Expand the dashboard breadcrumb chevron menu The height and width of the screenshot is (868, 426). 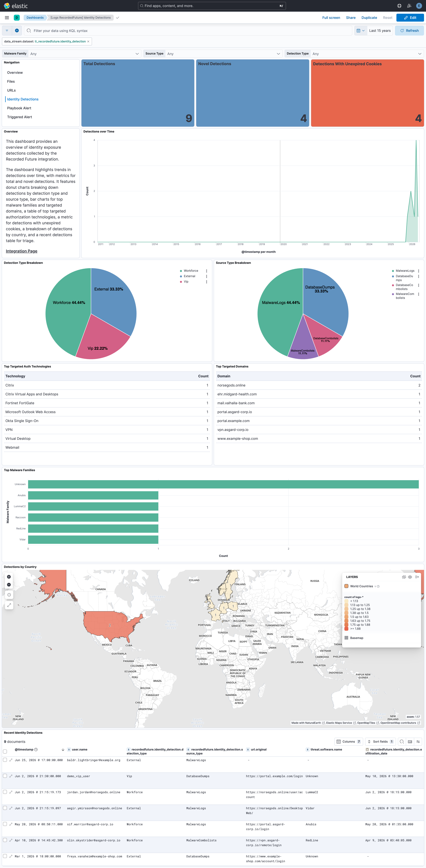[117, 18]
